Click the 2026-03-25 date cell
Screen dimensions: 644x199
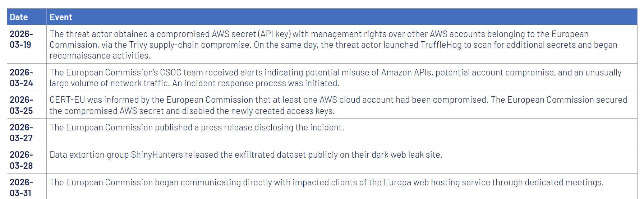tap(21, 105)
